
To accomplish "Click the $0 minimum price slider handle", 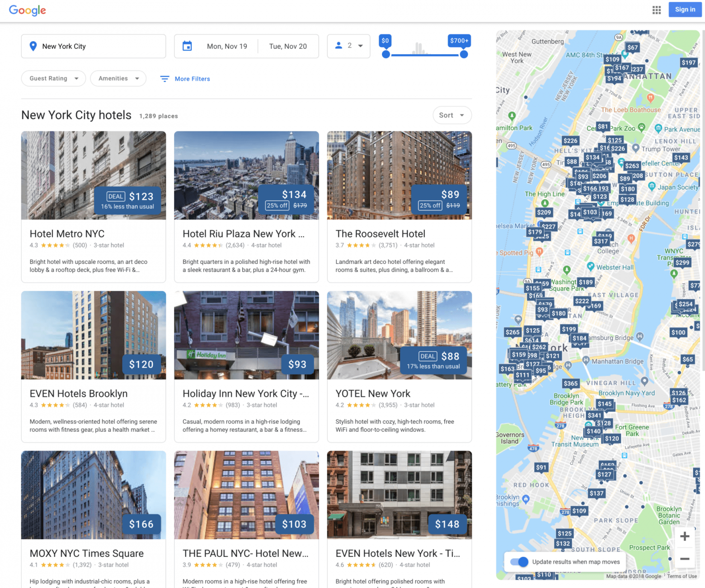I will pos(385,55).
